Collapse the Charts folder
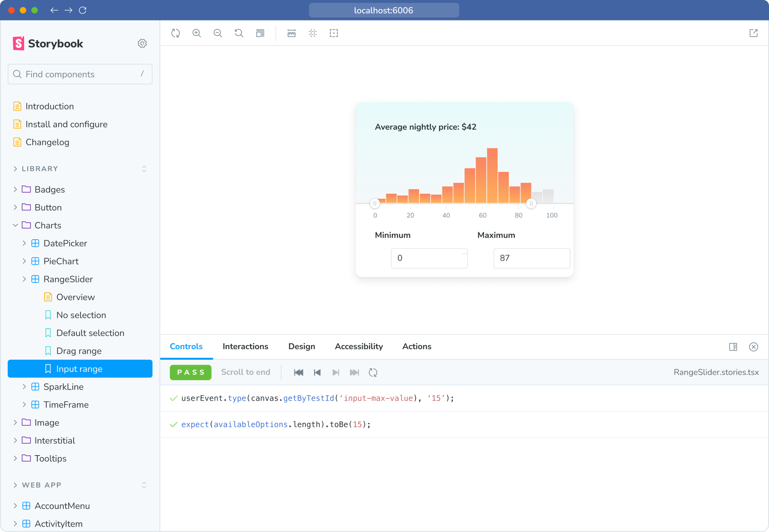769x532 pixels. 15,226
